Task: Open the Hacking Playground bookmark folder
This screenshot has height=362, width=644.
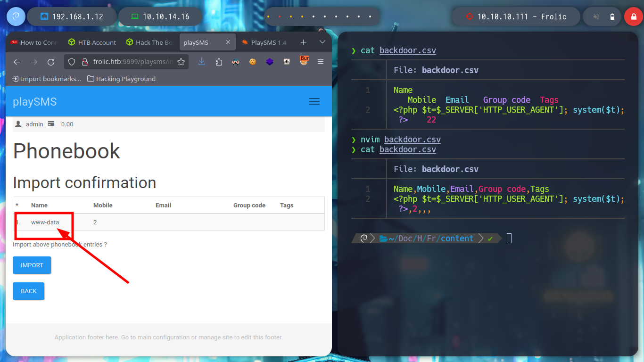Action: [x=122, y=79]
